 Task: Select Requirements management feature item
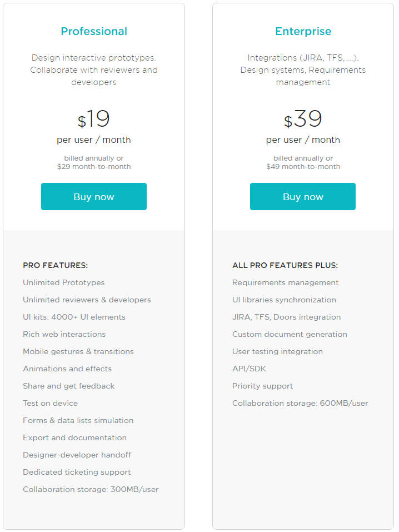tap(285, 282)
